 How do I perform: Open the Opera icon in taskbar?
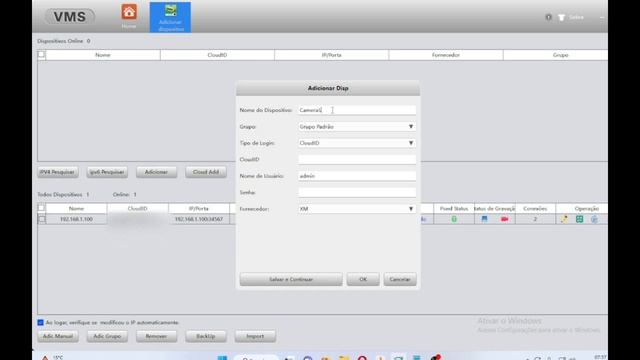coord(362,358)
